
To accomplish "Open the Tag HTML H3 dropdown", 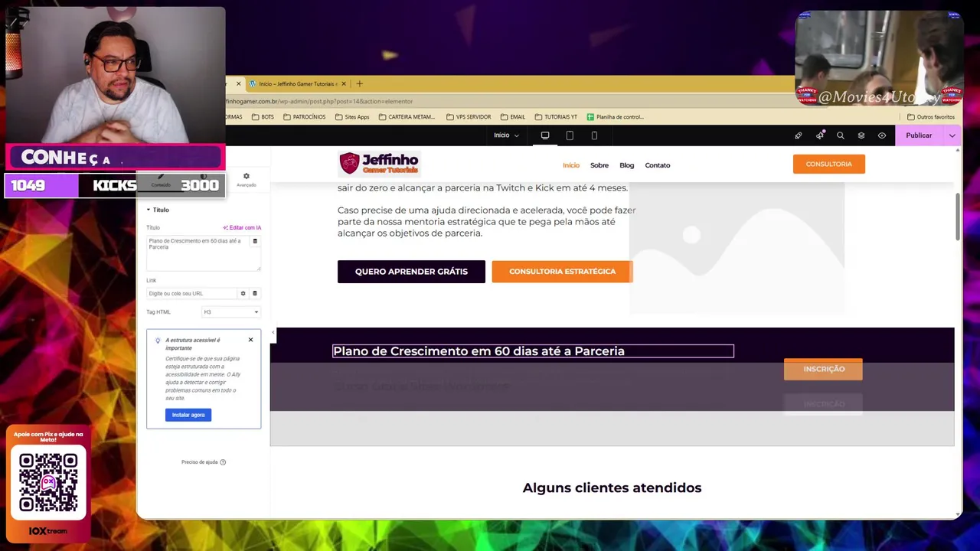I will pyautogui.click(x=231, y=311).
